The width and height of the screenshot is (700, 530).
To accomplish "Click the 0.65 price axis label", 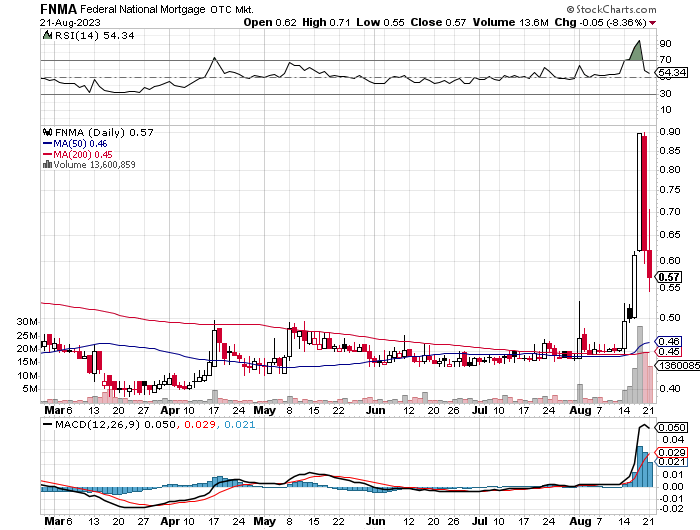I will coord(670,235).
